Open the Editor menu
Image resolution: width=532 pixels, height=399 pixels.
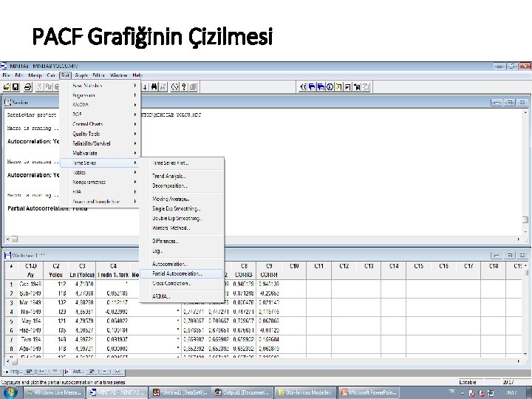click(x=99, y=75)
